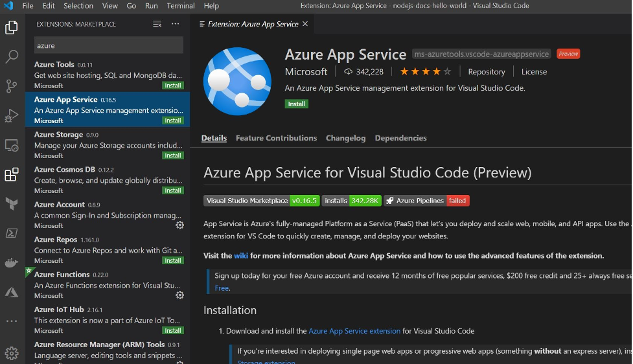Show additional activity bar views ellipsis
633x364 pixels.
(11, 321)
